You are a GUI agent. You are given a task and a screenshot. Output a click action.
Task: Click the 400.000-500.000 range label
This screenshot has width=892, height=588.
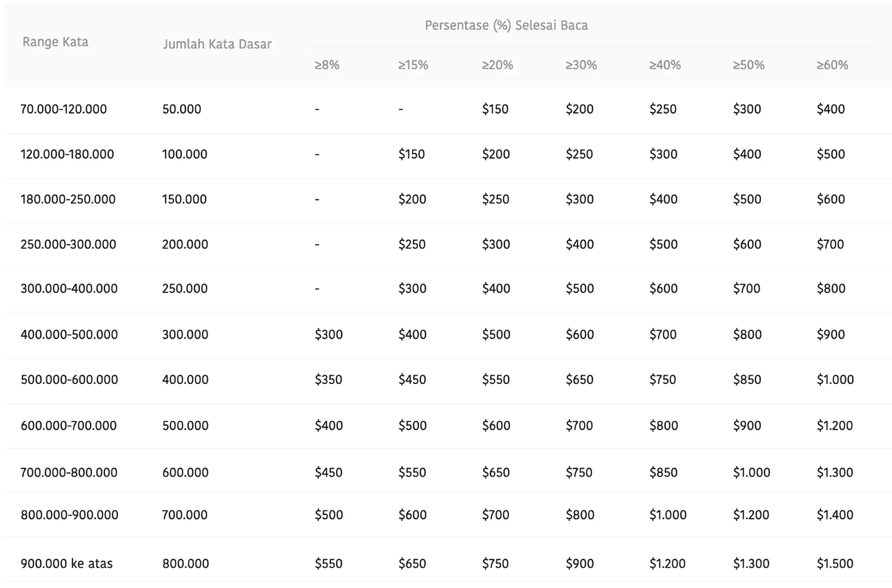[70, 334]
